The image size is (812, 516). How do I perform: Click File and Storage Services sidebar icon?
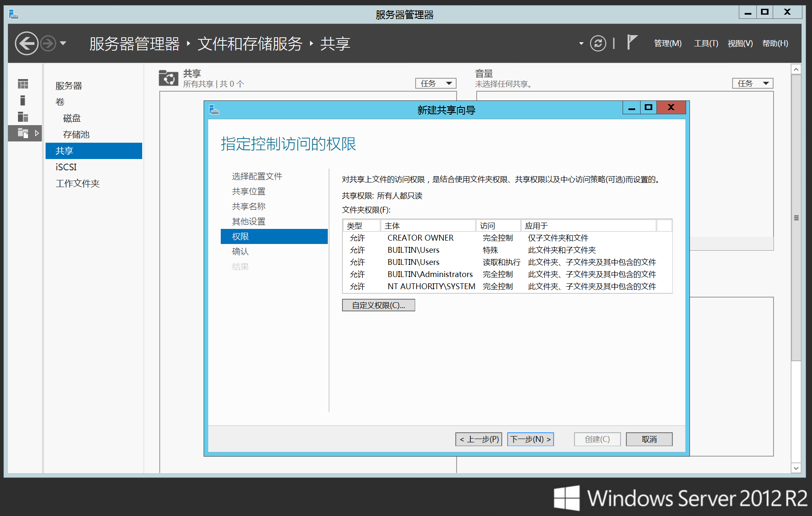coord(23,133)
